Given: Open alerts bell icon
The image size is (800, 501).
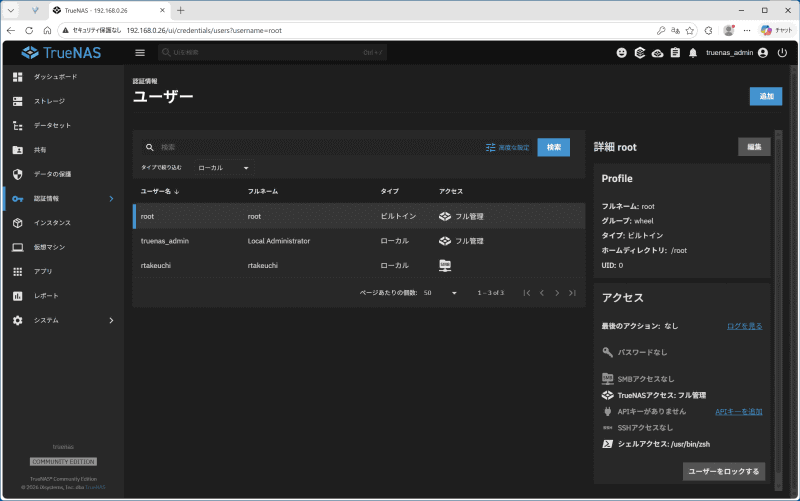Looking at the screenshot, I should point(693,53).
